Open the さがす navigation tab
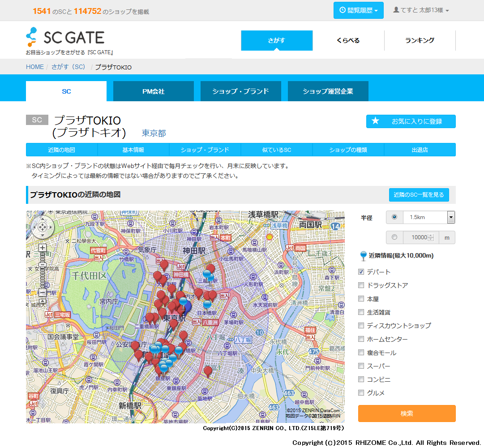 277,40
